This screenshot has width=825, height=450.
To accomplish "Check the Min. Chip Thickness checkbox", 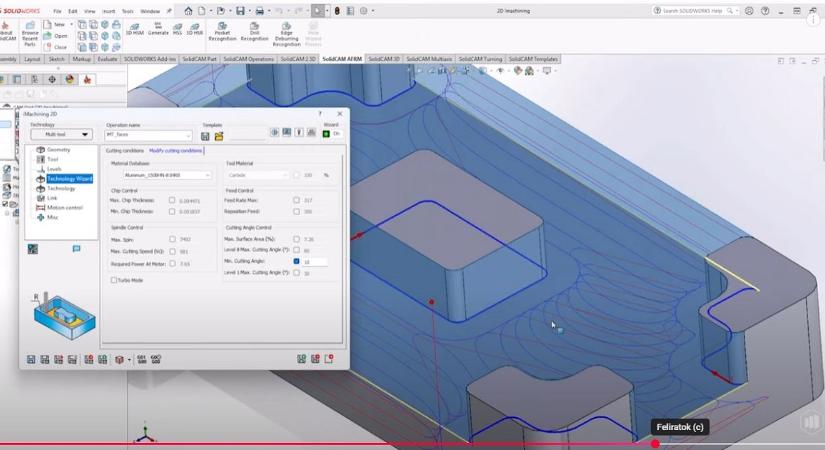I will point(172,212).
